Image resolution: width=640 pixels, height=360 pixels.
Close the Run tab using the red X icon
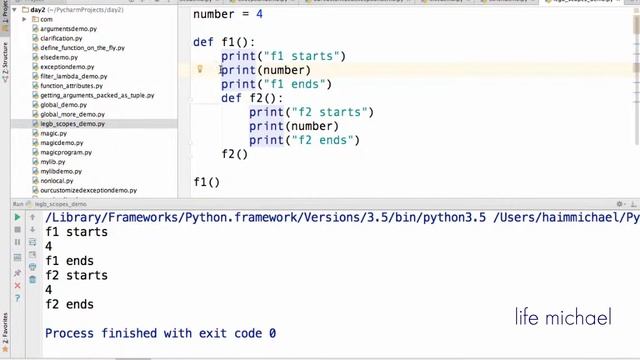pos(17,286)
